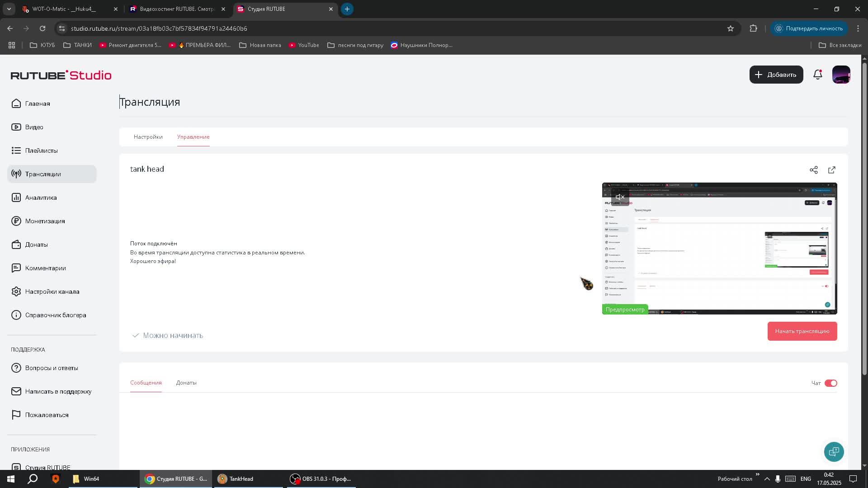Open user profile avatar

point(841,75)
